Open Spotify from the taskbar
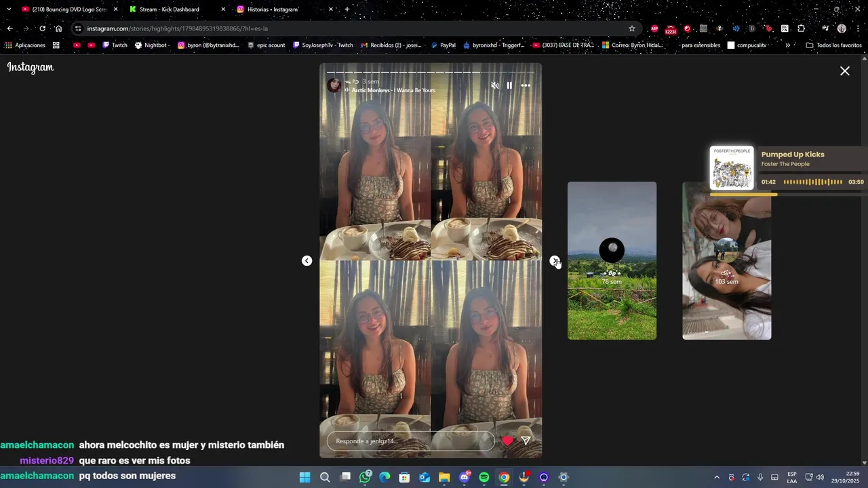 pos(484,477)
